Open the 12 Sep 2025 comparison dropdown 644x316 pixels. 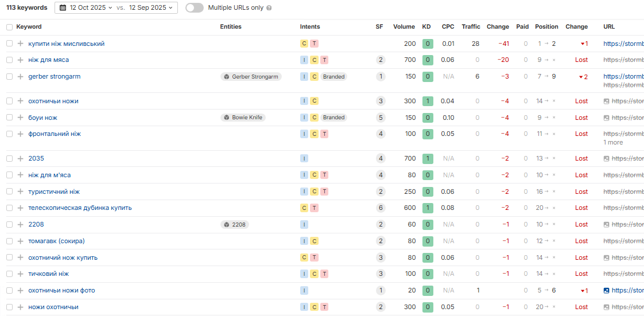coord(151,8)
